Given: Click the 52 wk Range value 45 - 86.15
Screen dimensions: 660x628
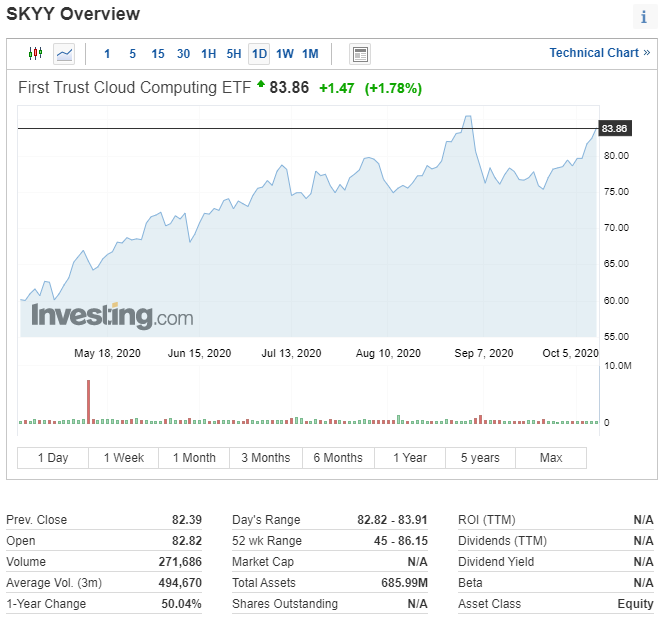Looking at the screenshot, I should (401, 541).
